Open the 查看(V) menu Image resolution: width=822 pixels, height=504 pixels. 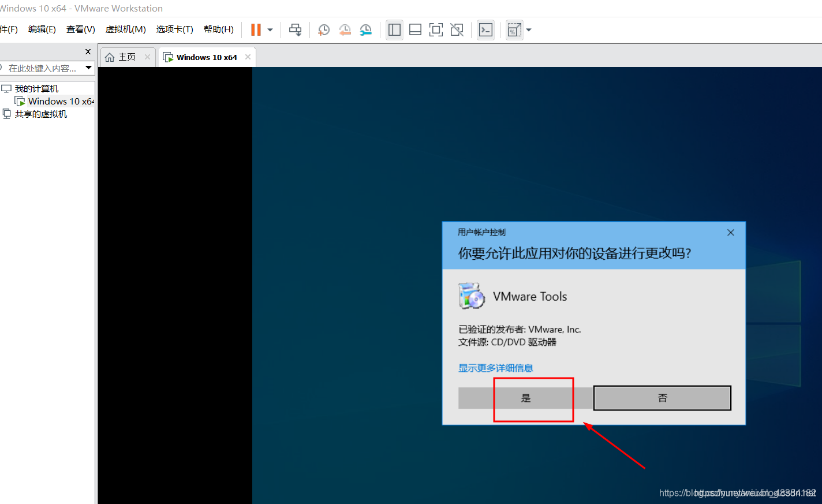coord(81,29)
